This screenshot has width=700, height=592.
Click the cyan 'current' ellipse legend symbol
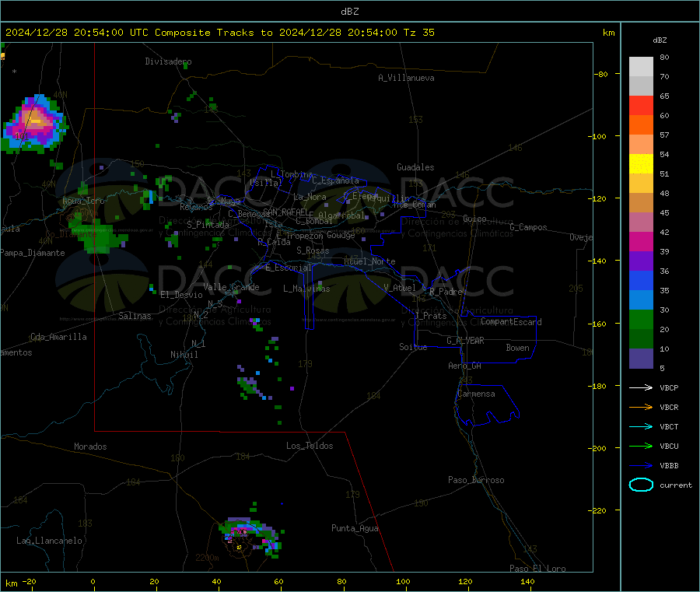(641, 485)
